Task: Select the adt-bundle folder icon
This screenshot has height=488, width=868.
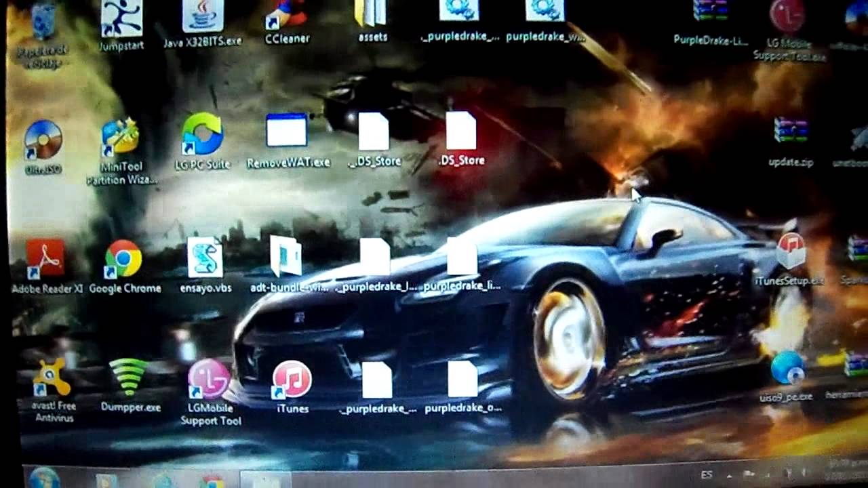Action: [288, 265]
